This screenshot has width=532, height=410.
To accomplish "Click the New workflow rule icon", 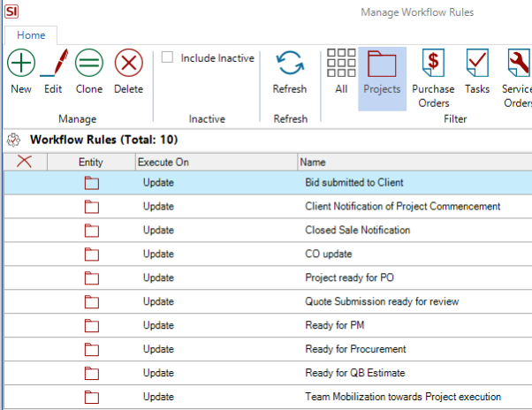I will pyautogui.click(x=21, y=65).
